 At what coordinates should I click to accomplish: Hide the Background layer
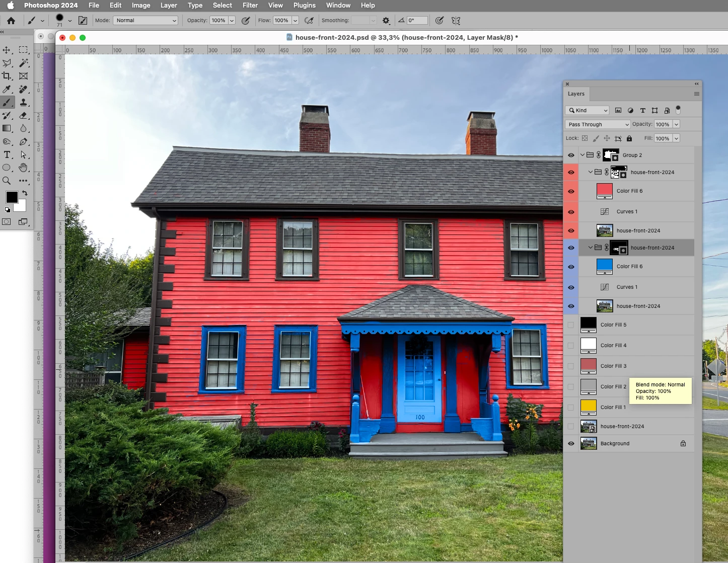571,444
